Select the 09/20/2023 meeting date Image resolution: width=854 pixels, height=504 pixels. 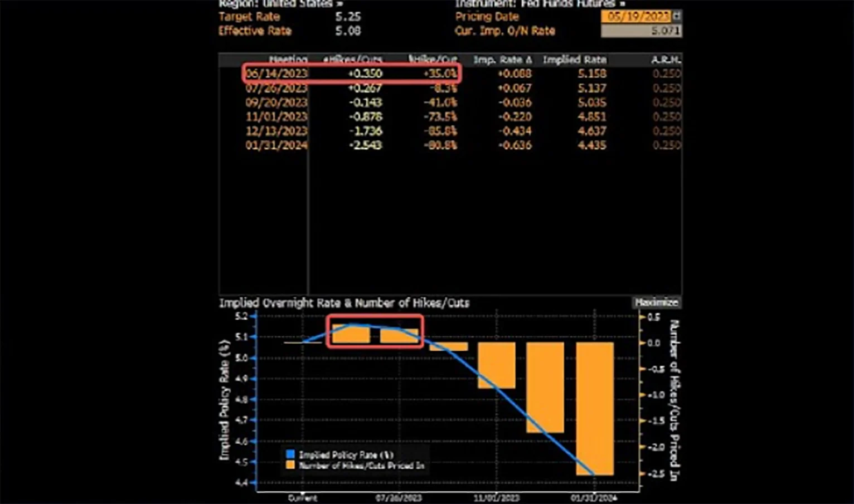(x=276, y=102)
